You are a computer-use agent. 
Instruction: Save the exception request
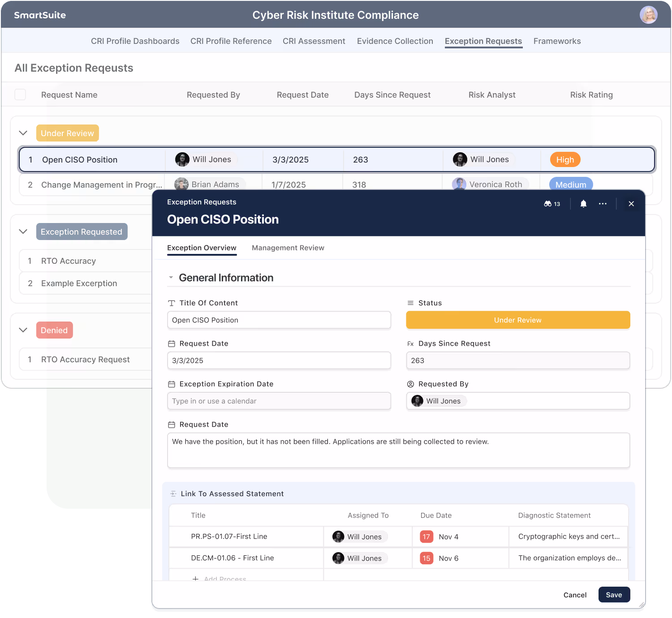614,595
